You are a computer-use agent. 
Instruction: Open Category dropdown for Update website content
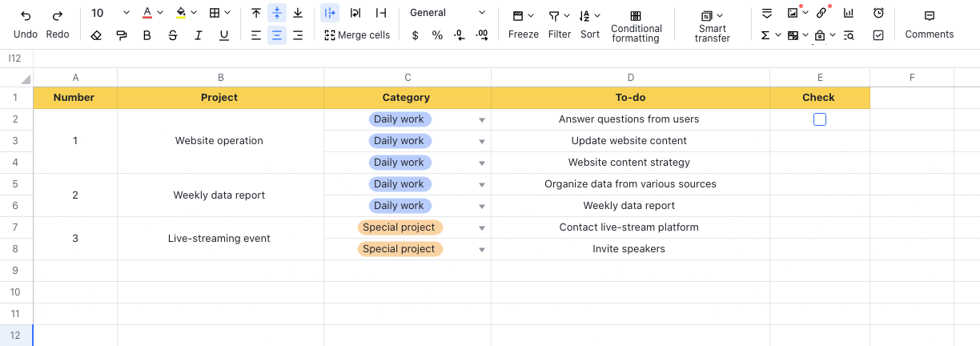click(x=482, y=142)
